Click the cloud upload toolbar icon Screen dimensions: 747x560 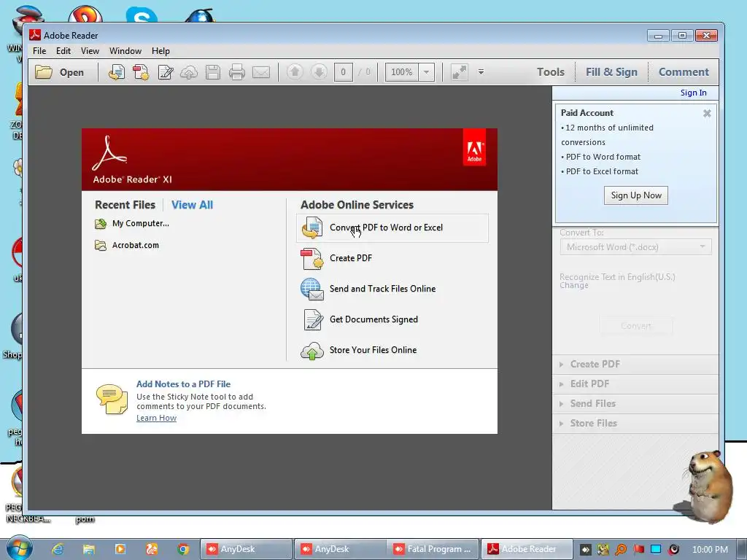click(189, 72)
